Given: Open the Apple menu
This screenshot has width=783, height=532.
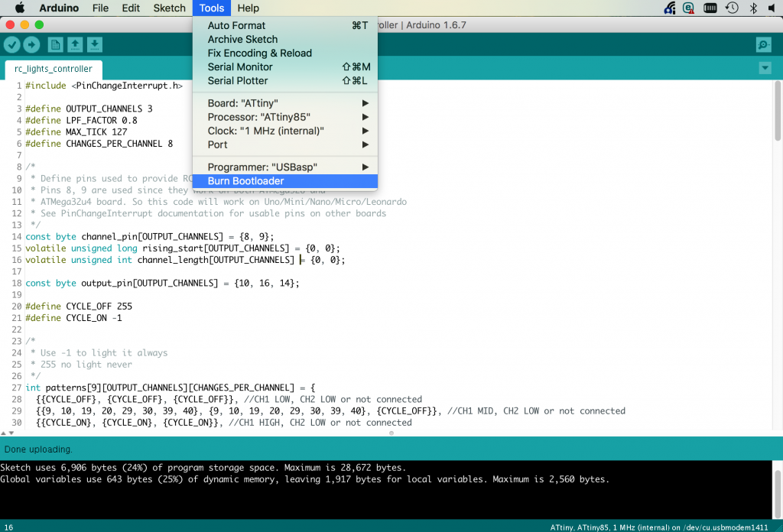Looking at the screenshot, I should (20, 8).
